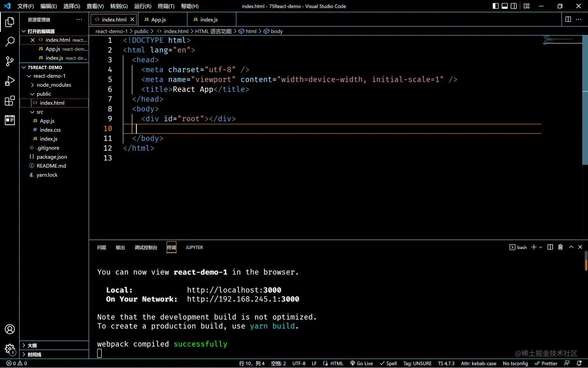Click Prettier status bar button
Viewport: 588px width, 368px height.
click(546, 363)
